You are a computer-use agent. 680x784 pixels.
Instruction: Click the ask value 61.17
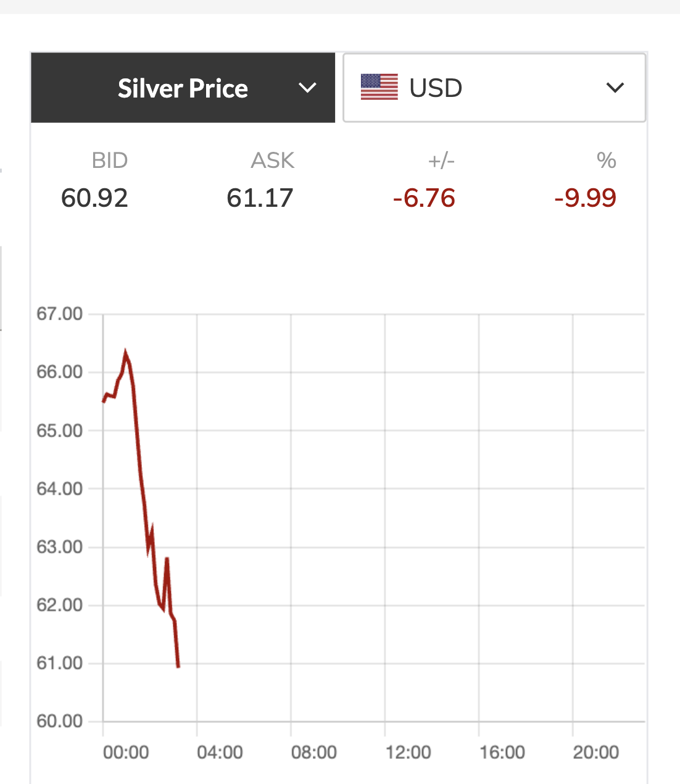[x=260, y=198]
